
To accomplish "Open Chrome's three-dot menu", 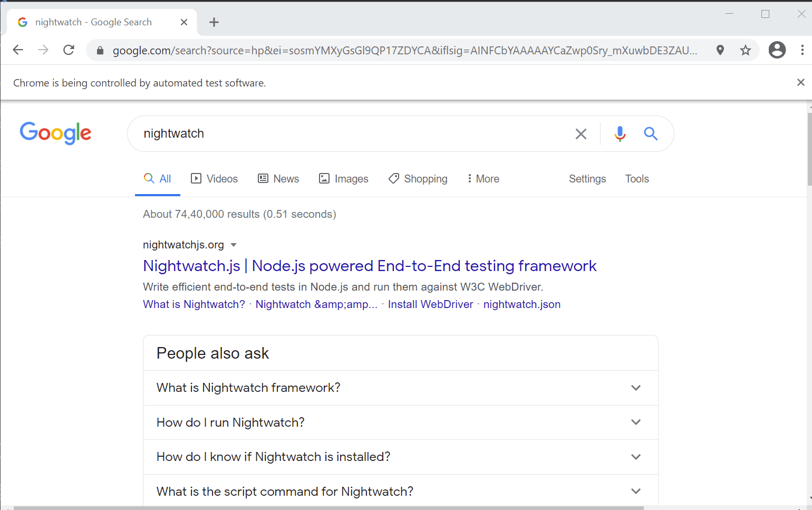I will pyautogui.click(x=802, y=50).
